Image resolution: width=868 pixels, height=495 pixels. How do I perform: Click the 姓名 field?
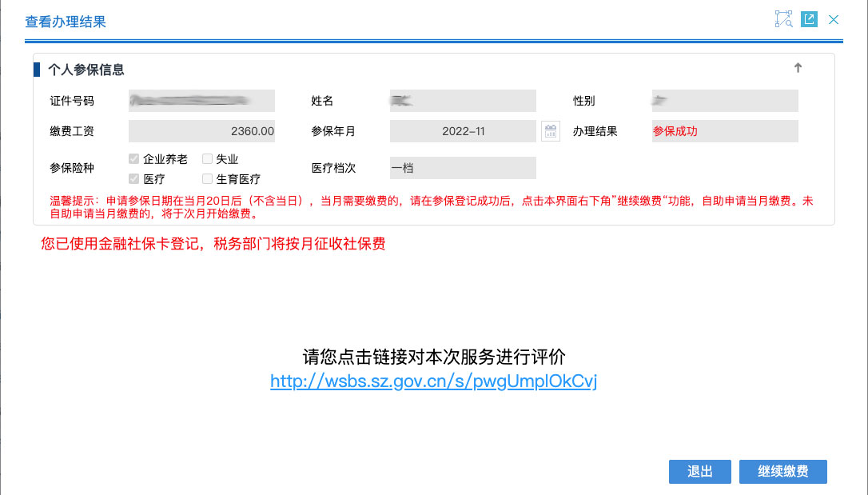pyautogui.click(x=462, y=100)
